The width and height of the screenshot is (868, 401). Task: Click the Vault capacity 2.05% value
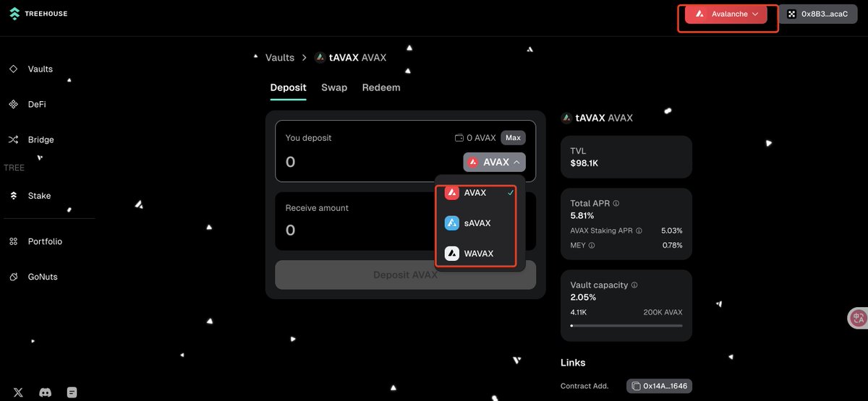[582, 298]
